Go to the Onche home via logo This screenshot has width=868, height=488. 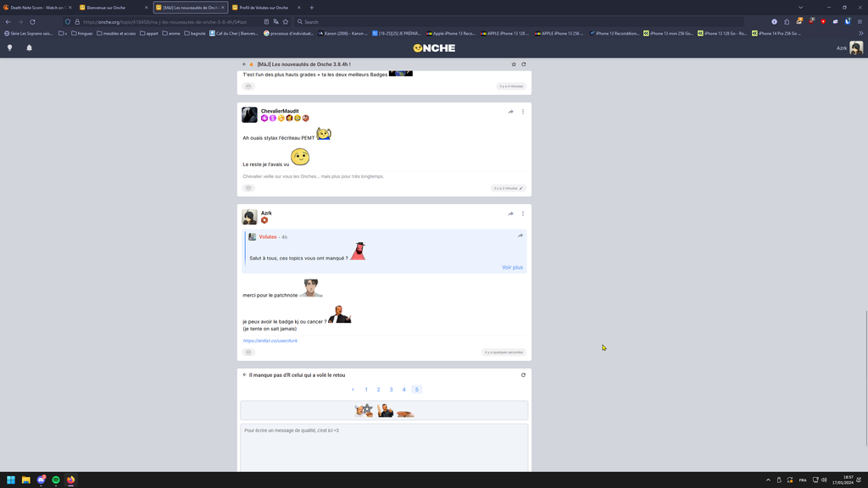(x=434, y=48)
